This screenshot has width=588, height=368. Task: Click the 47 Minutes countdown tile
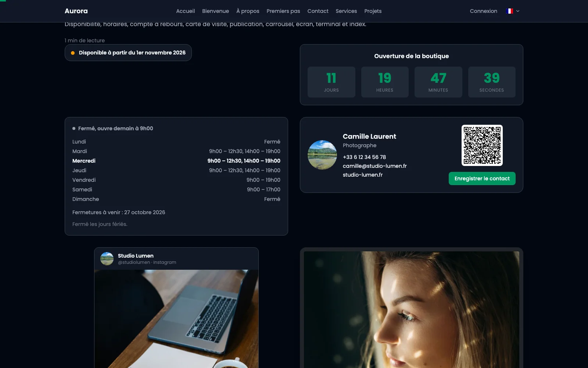pos(438,82)
